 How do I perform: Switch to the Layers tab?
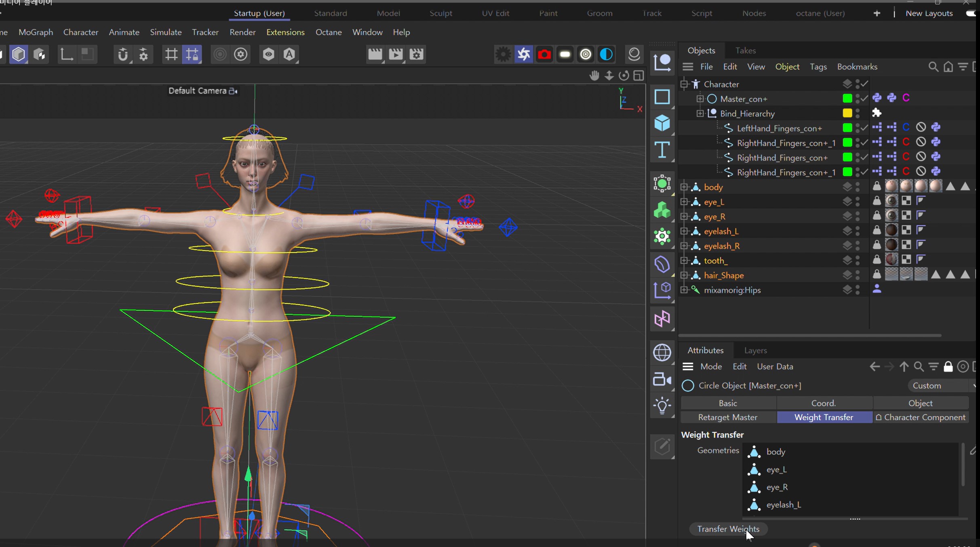coord(755,350)
